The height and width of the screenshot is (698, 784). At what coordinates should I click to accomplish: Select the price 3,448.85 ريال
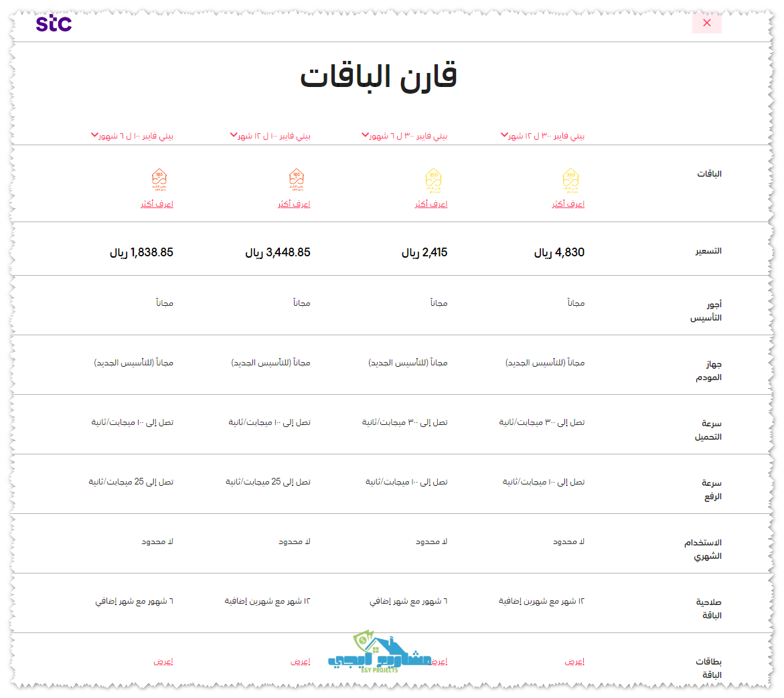tap(277, 252)
